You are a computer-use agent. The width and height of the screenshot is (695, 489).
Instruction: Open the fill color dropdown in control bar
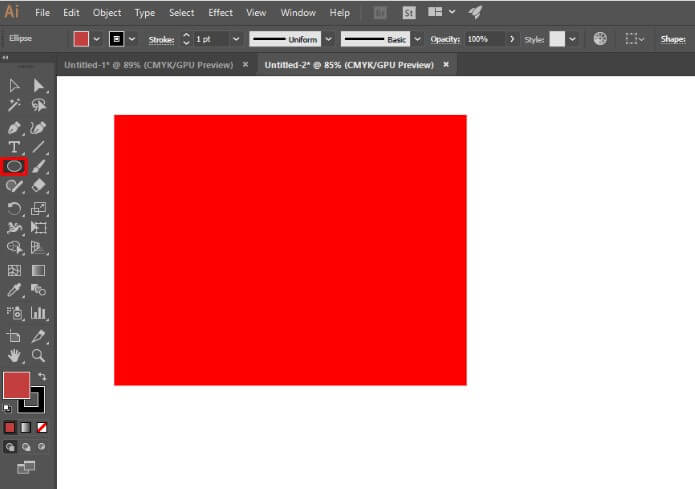point(97,39)
